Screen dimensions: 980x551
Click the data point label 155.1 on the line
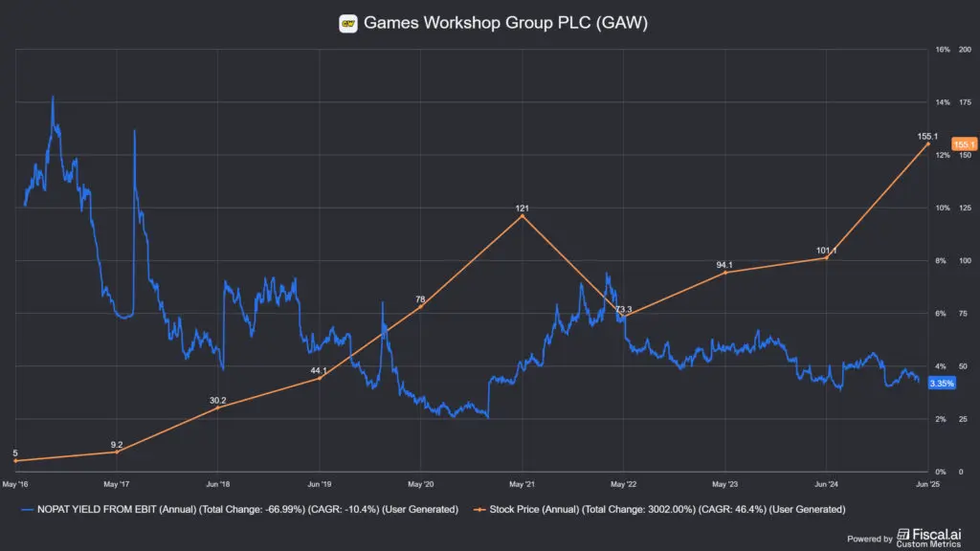point(927,136)
